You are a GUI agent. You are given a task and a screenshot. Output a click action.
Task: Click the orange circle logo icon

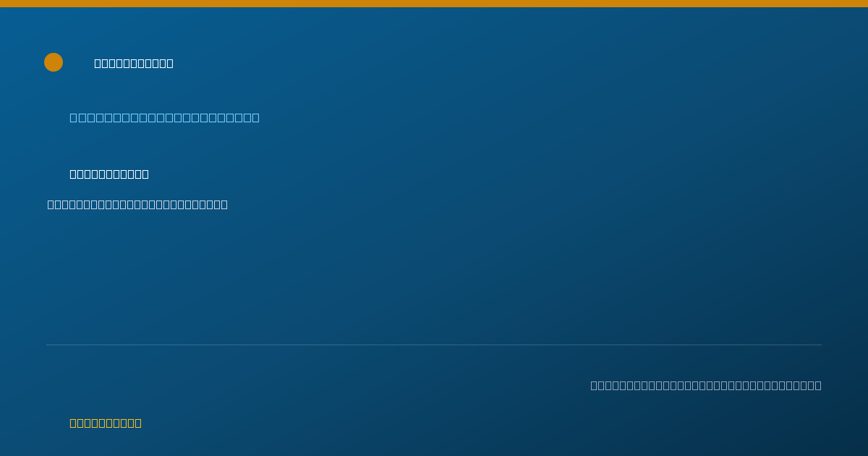pyautogui.click(x=54, y=62)
